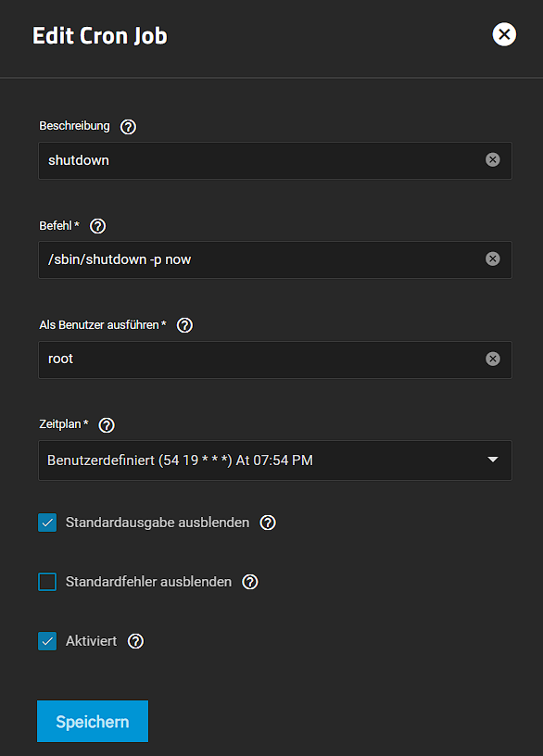Open help for Als Benutzer ausführen
This screenshot has height=756, width=543.
coord(184,325)
